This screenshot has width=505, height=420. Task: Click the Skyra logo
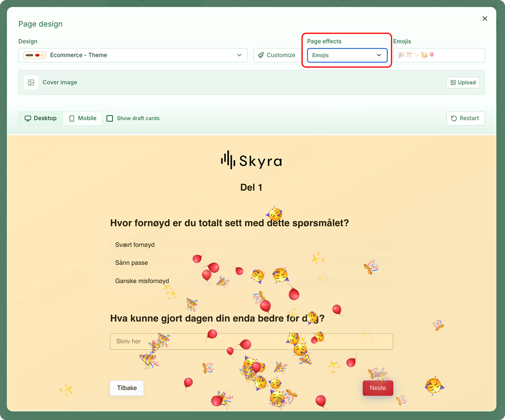[251, 160]
